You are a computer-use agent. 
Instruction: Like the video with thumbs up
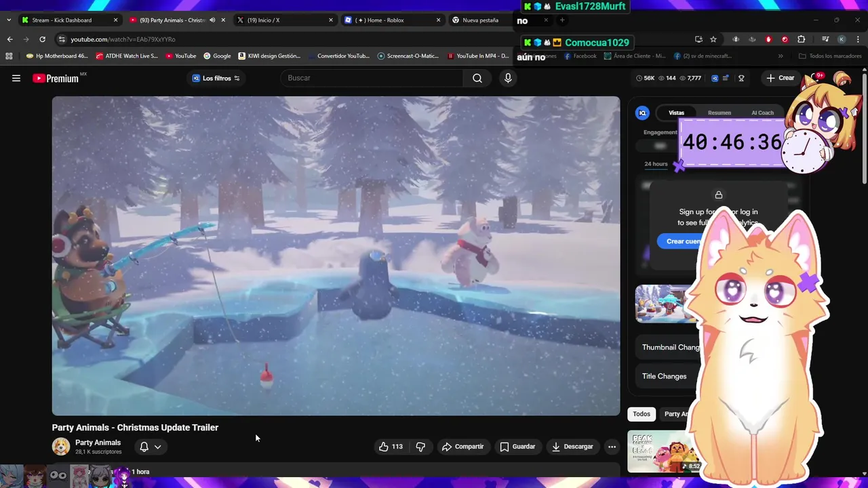[x=391, y=447]
